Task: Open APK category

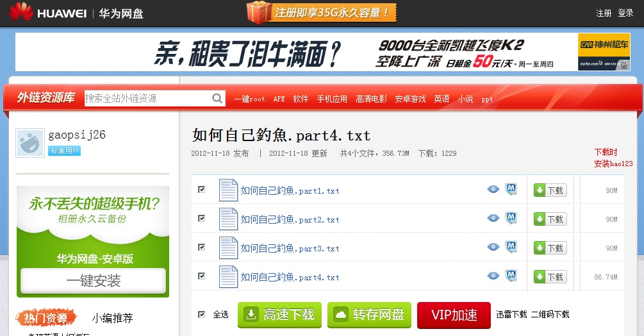Action: coord(279,99)
